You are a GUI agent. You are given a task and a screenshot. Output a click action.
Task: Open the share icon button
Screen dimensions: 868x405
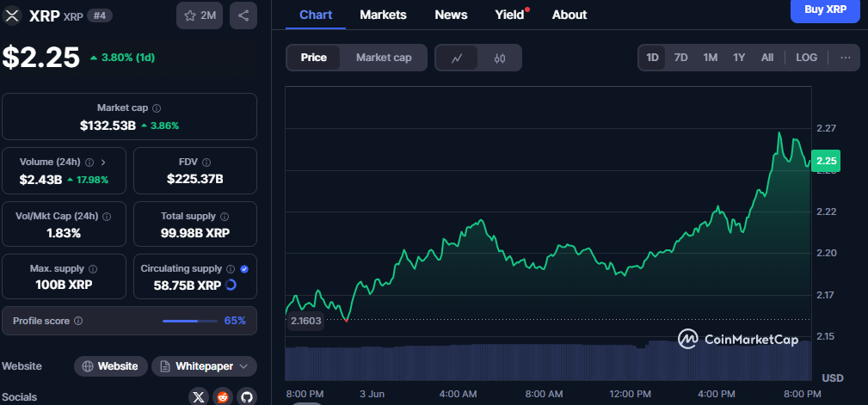(243, 15)
